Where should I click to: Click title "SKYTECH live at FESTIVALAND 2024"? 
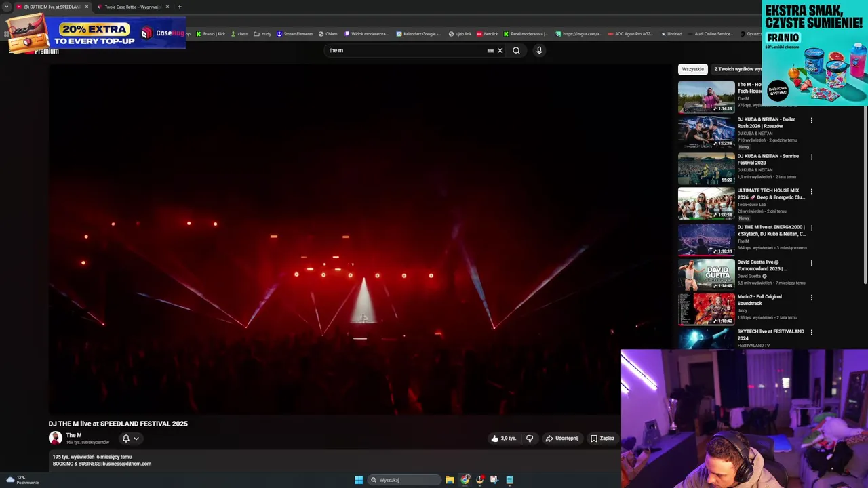click(770, 335)
